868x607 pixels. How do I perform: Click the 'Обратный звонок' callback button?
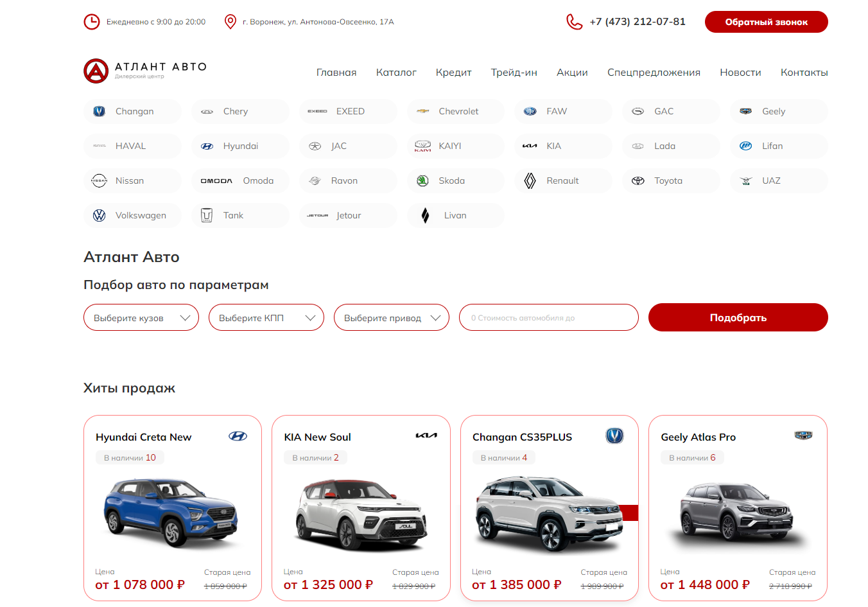pos(767,22)
